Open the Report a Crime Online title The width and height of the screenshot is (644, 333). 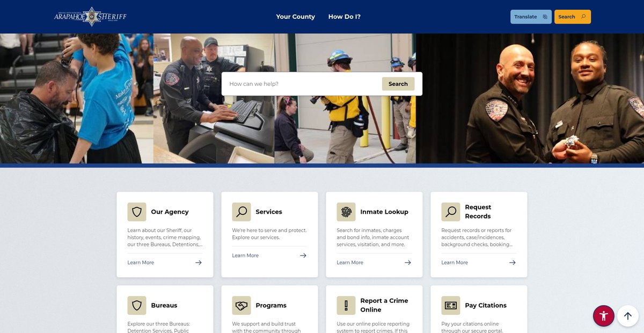pos(384,305)
